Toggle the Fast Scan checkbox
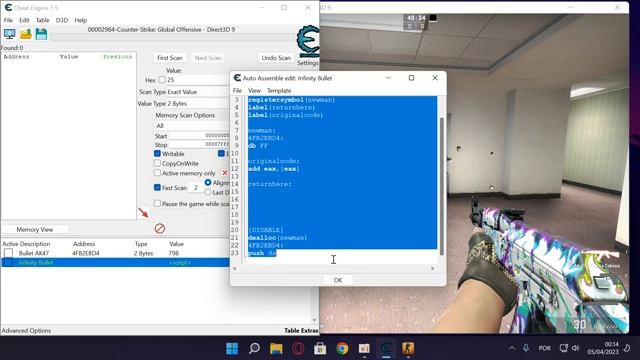640x360 pixels. [157, 188]
